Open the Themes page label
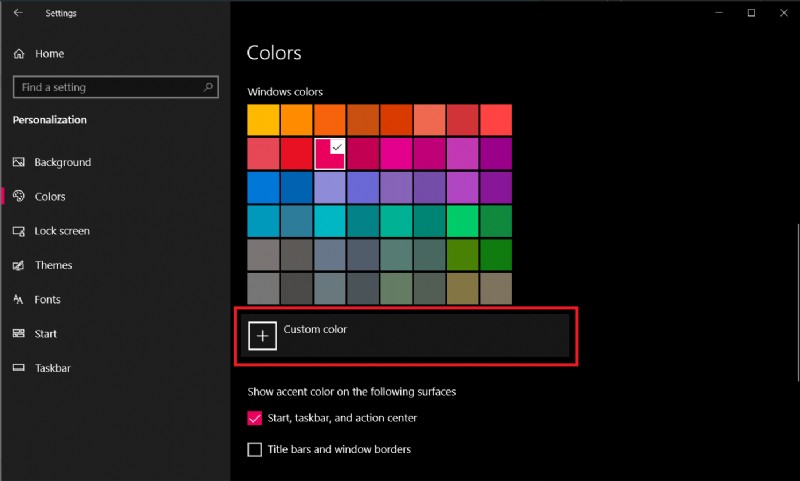This screenshot has height=481, width=800. (x=53, y=265)
